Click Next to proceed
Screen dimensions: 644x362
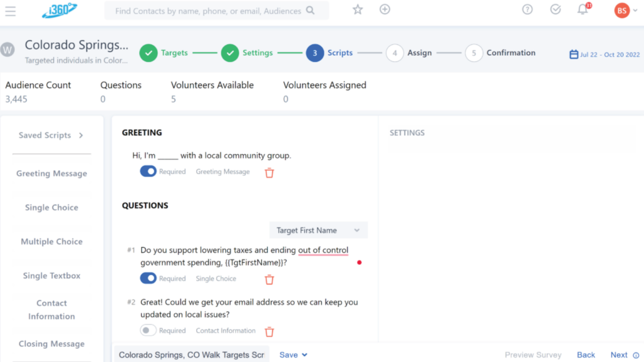pyautogui.click(x=619, y=355)
